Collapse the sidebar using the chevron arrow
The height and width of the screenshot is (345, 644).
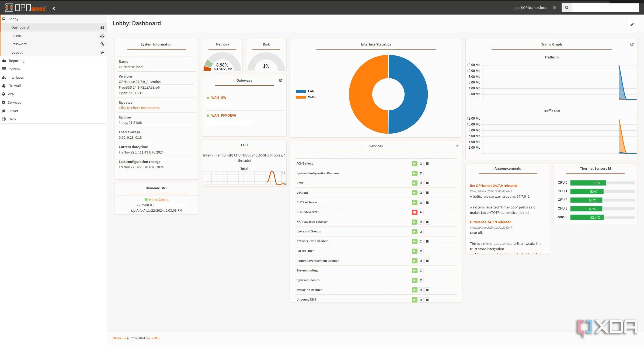click(x=54, y=8)
